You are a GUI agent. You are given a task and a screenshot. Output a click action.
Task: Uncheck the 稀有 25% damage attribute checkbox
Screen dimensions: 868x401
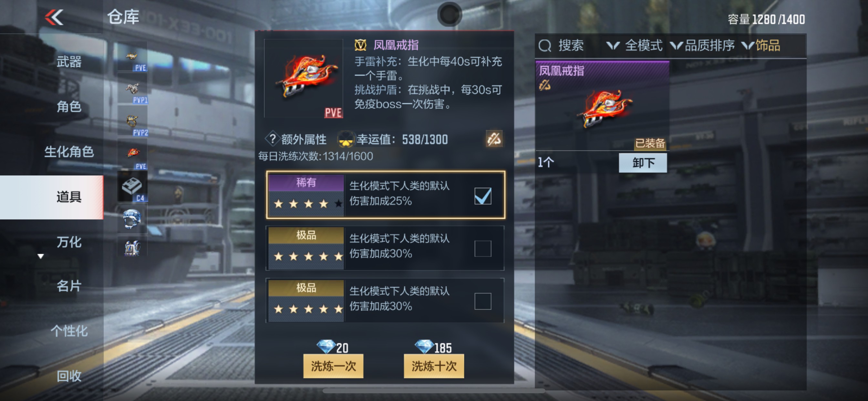click(x=482, y=196)
